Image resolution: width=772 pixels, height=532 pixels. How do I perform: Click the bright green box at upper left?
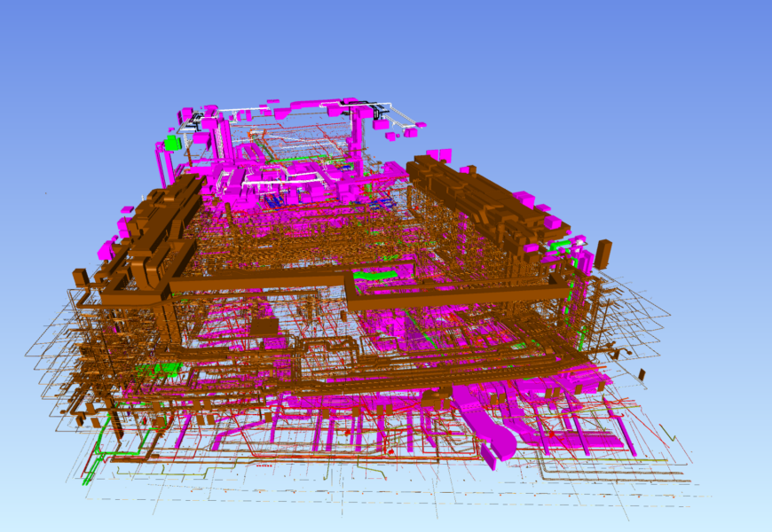pos(172,142)
